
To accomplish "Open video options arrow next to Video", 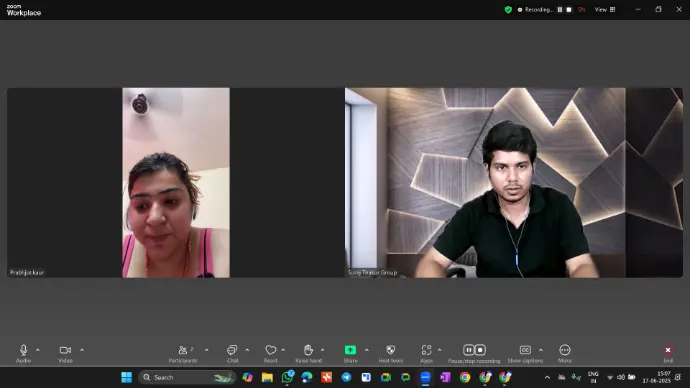I will tap(82, 350).
